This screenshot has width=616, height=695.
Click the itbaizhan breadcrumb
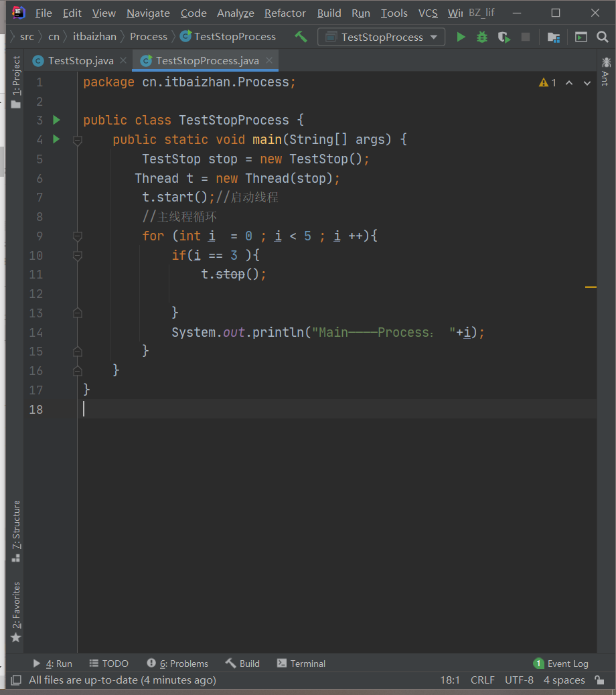pos(94,37)
